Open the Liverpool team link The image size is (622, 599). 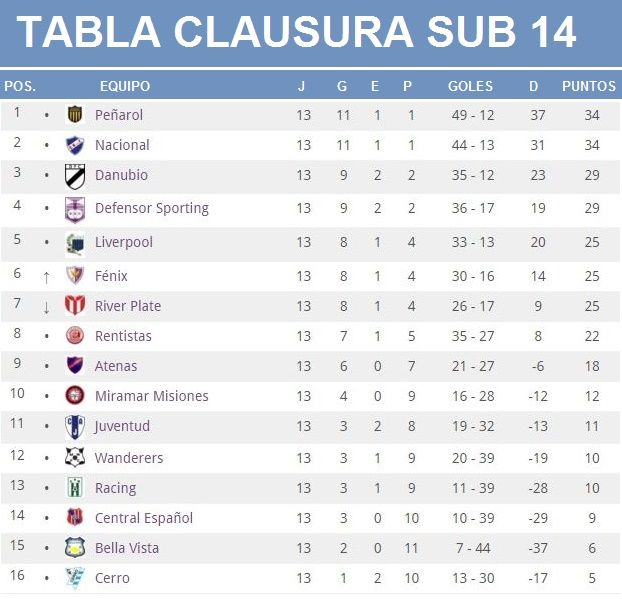[124, 242]
